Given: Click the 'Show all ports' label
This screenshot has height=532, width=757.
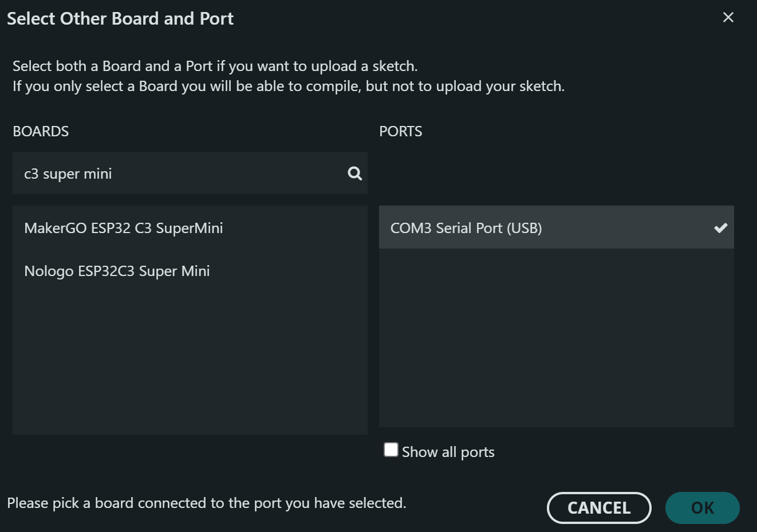Looking at the screenshot, I should (448, 452).
